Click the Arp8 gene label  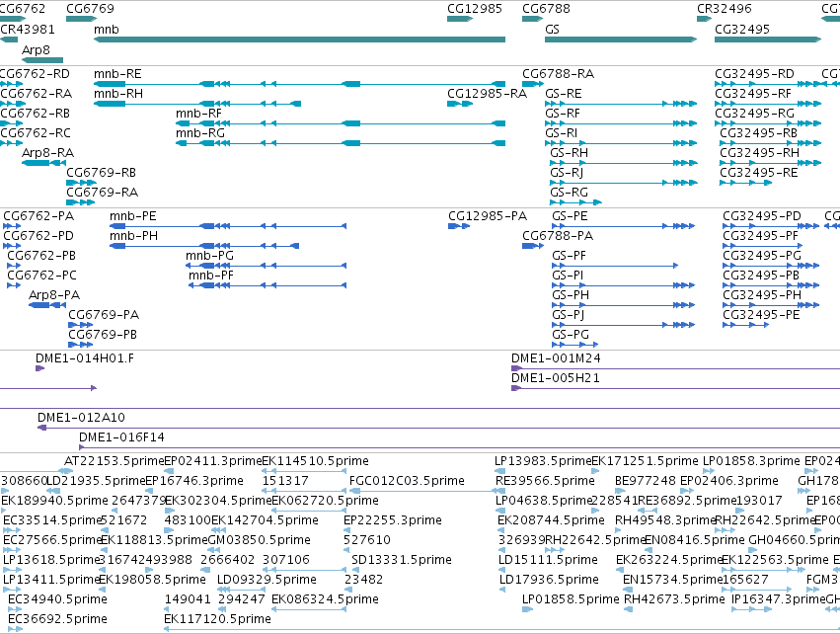click(36, 49)
